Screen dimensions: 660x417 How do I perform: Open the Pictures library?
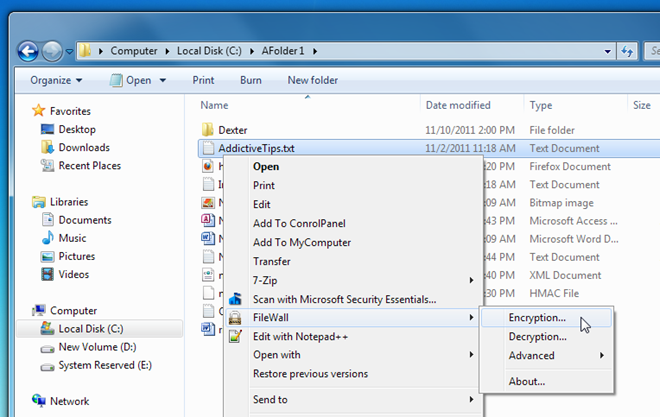point(77,256)
